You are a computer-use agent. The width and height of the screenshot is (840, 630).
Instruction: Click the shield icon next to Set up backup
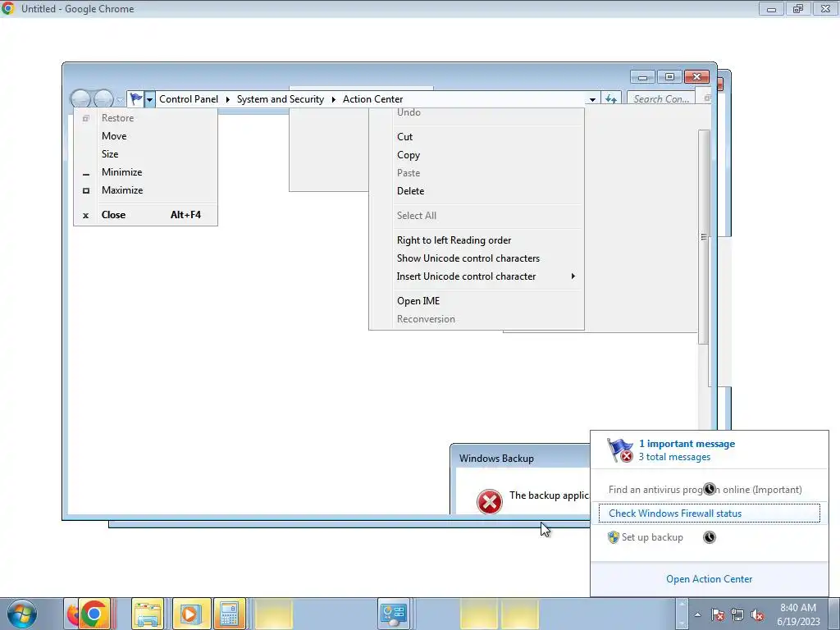pos(614,537)
